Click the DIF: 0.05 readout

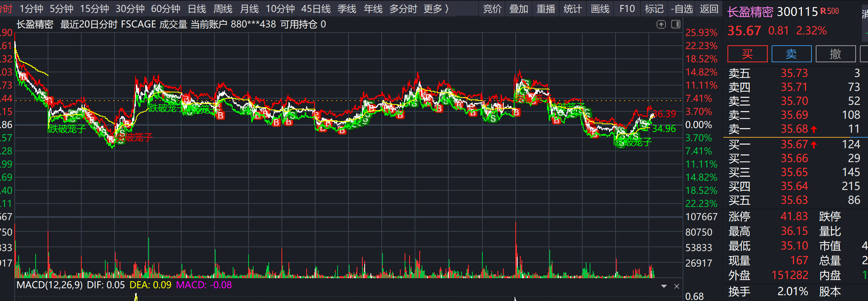(106, 285)
